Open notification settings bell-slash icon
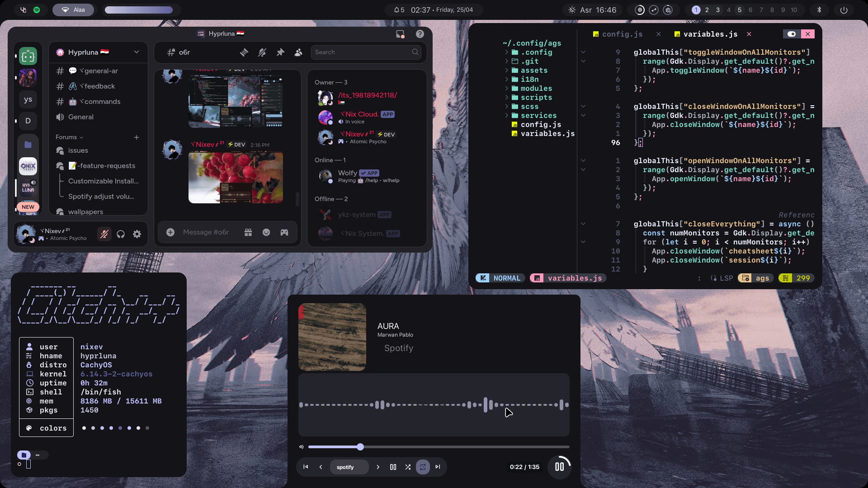Viewport: 868px width, 488px height. 262,52
